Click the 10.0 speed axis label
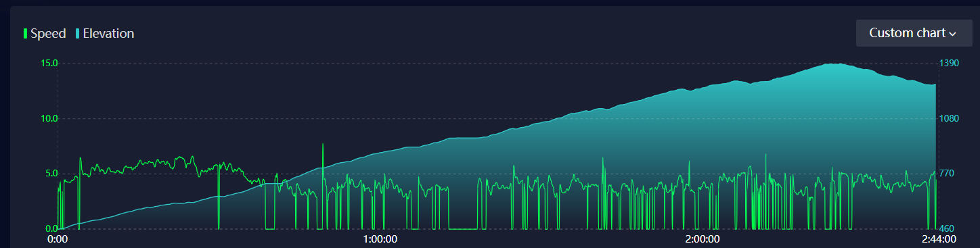The height and width of the screenshot is (248, 980). click(x=49, y=118)
